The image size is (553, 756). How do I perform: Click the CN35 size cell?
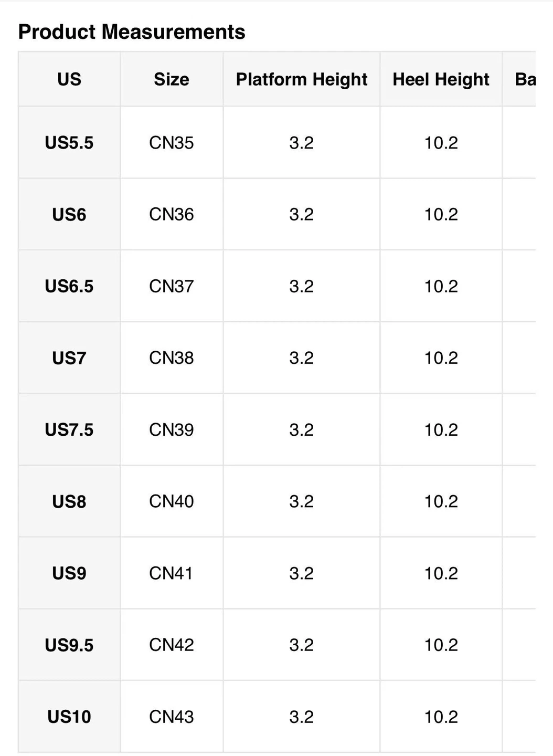pyautogui.click(x=172, y=143)
